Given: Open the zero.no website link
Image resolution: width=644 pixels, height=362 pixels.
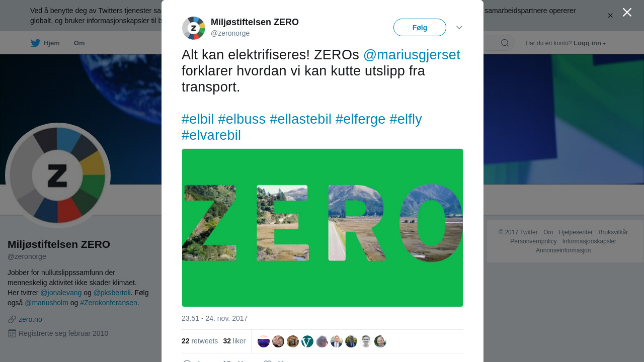Looking at the screenshot, I should (30, 319).
